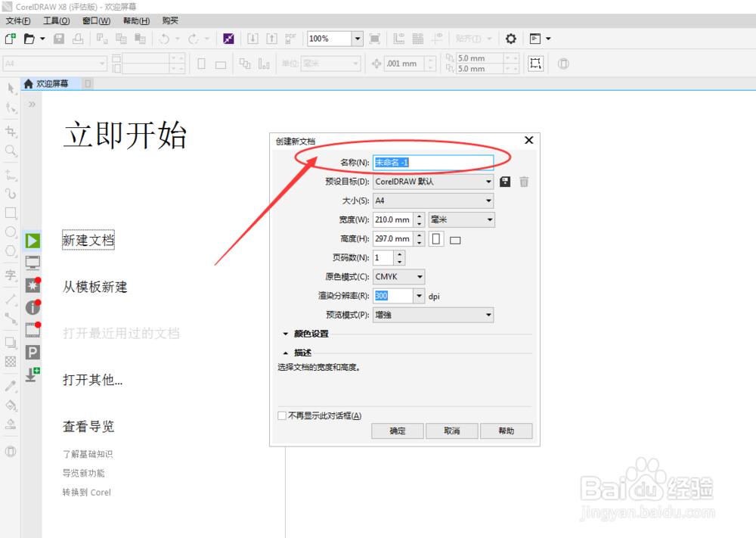Screen dimensions: 756x538
Task: Click the Undo arrow icon
Action: 164,39
